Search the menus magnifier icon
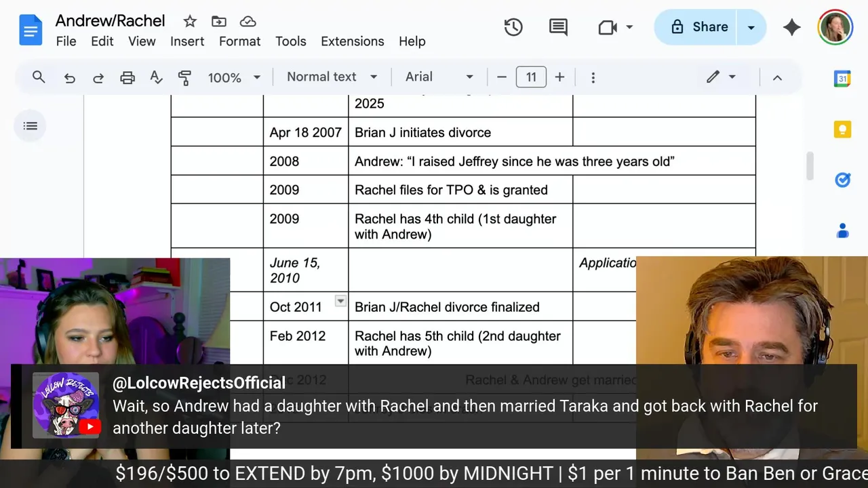Image resolution: width=868 pixels, height=488 pixels. 39,77
